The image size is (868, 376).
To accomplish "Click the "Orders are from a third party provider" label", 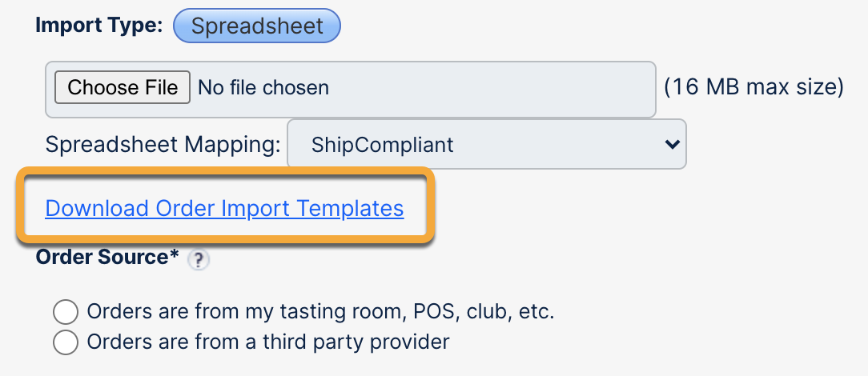I will (x=268, y=342).
